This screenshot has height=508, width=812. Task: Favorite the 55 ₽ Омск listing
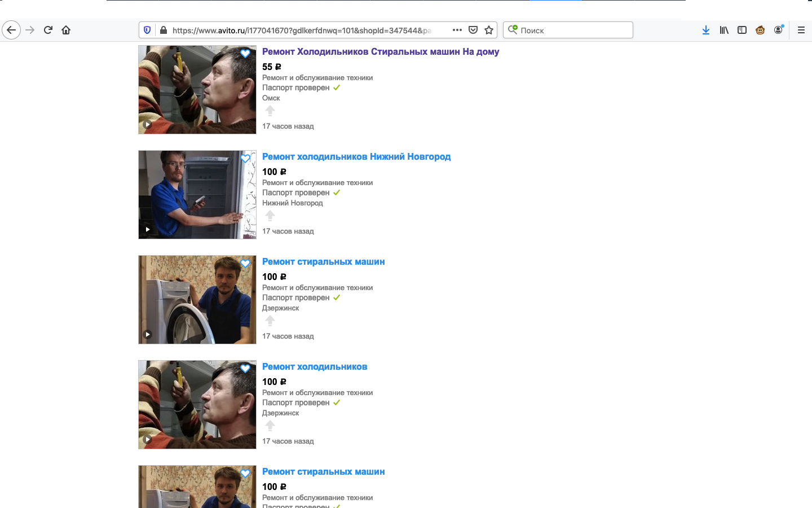[245, 54]
